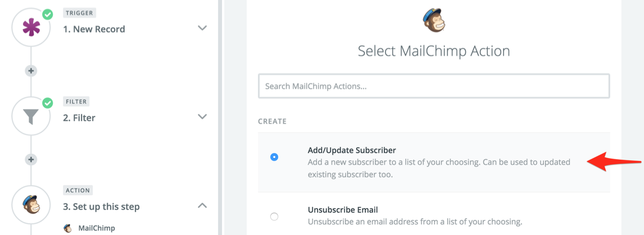Select the Unsubscribe Email radio button
The image size is (644, 235).
274,216
